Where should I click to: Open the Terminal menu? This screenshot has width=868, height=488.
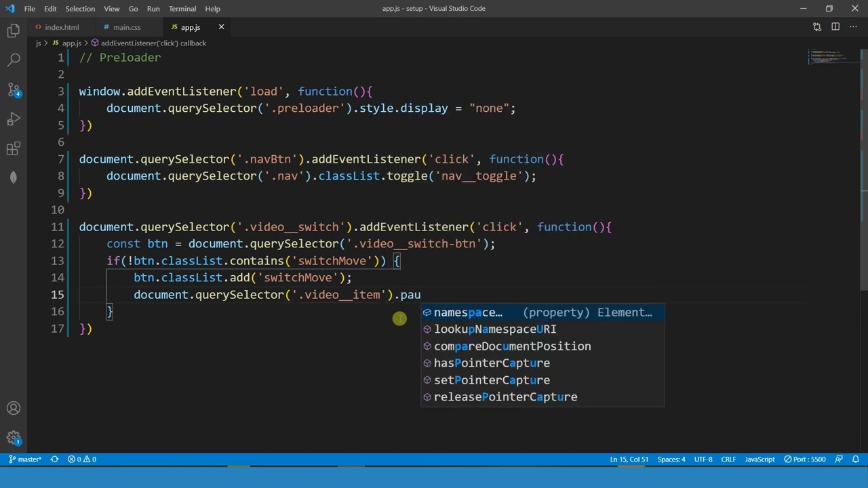coord(182,9)
